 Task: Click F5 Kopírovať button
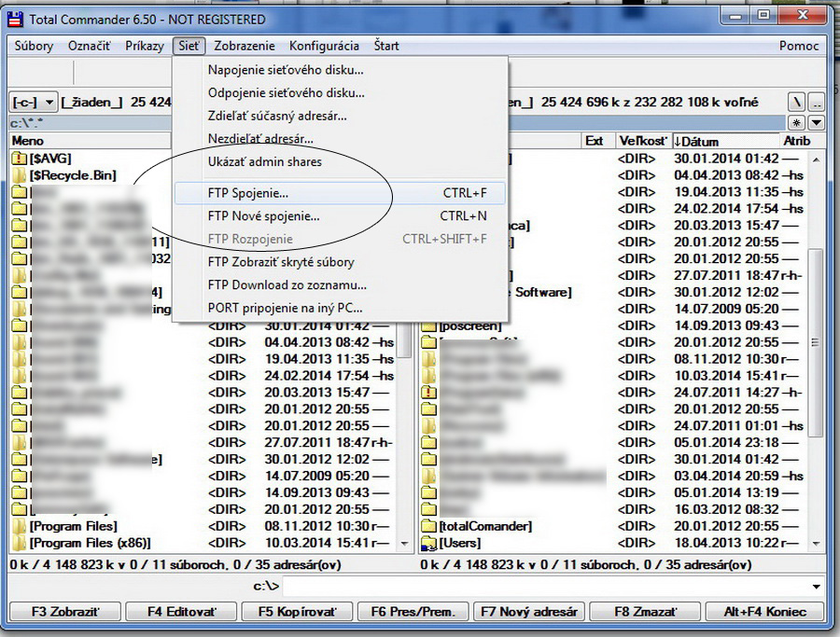298,611
